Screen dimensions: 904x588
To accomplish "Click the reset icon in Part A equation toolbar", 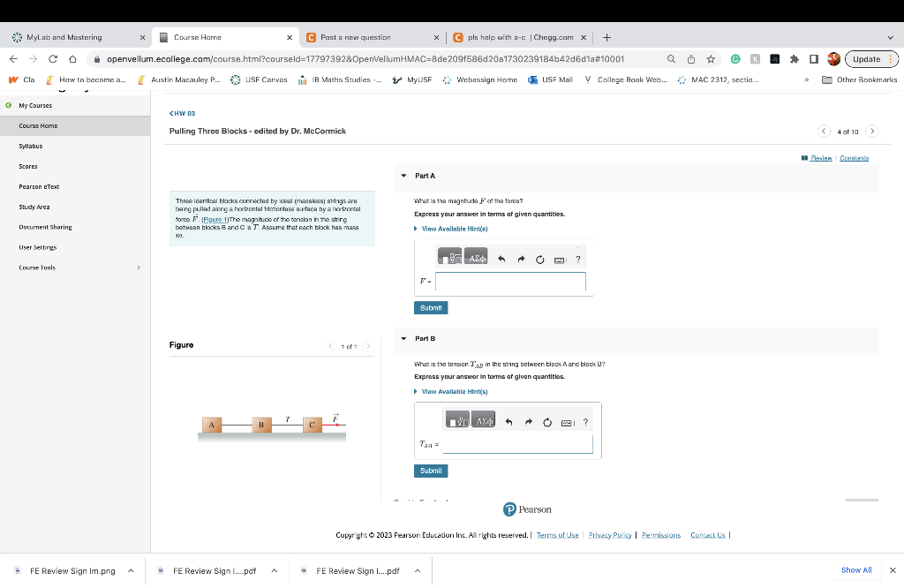I will pos(539,258).
